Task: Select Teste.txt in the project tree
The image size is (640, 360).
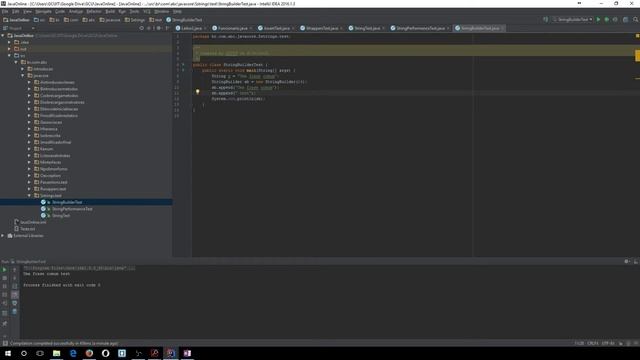Action: click(x=27, y=229)
